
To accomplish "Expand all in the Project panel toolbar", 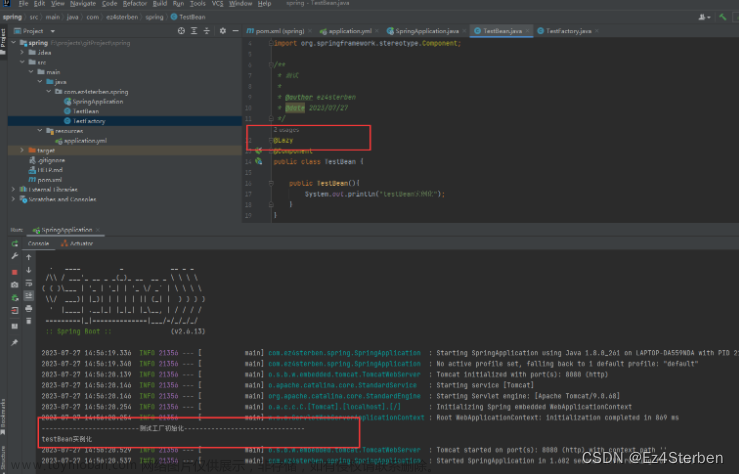I will pyautogui.click(x=194, y=31).
